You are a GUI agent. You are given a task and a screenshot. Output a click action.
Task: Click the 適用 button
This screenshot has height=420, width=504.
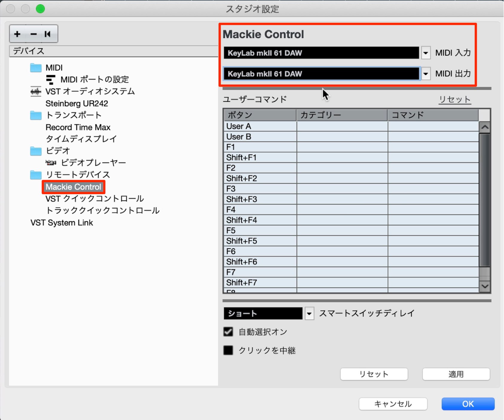click(x=456, y=374)
